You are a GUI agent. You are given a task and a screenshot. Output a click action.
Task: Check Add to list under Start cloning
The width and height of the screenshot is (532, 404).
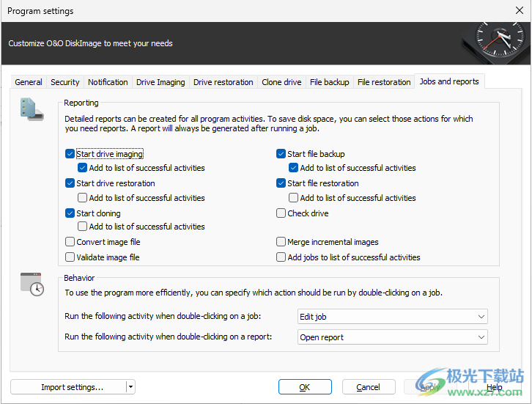click(83, 226)
